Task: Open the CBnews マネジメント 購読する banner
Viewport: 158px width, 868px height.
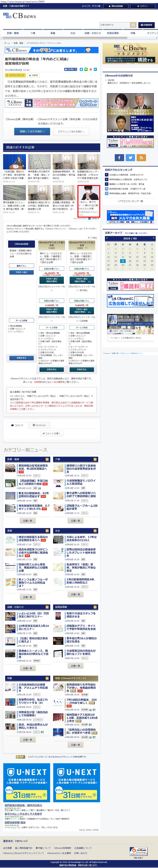Action: click(130, 54)
